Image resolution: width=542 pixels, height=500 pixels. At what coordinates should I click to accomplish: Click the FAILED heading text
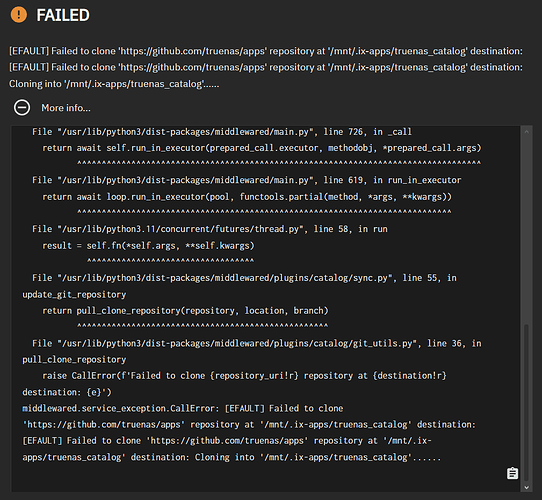[x=63, y=15]
